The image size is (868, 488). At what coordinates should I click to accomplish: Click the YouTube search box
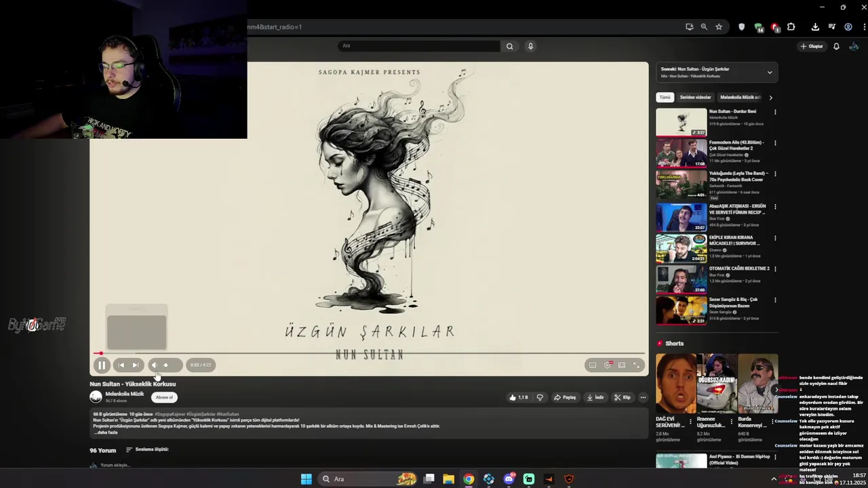pos(418,46)
